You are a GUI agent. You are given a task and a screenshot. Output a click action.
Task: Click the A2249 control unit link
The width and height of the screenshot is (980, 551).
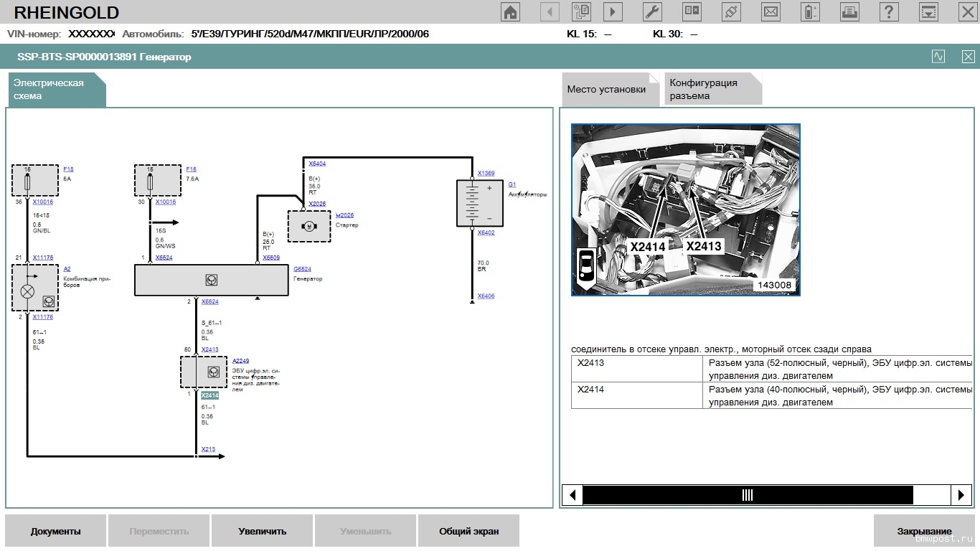240,361
